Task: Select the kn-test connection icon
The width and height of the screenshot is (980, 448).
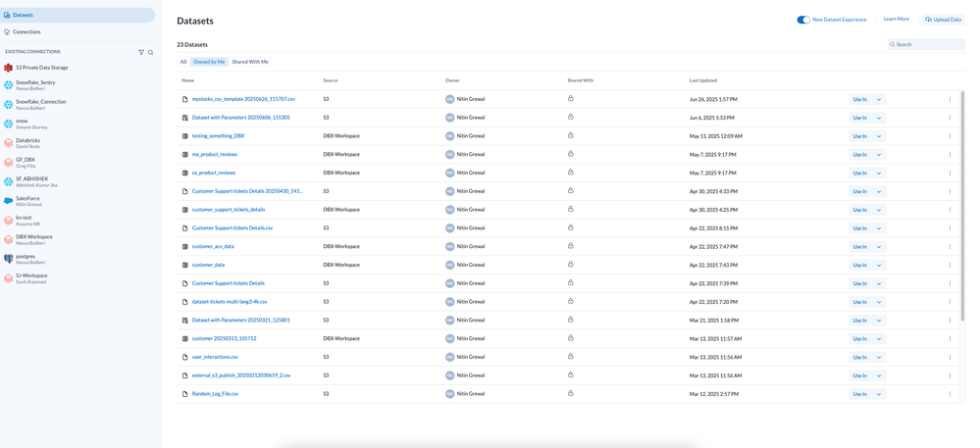Action: 8,221
